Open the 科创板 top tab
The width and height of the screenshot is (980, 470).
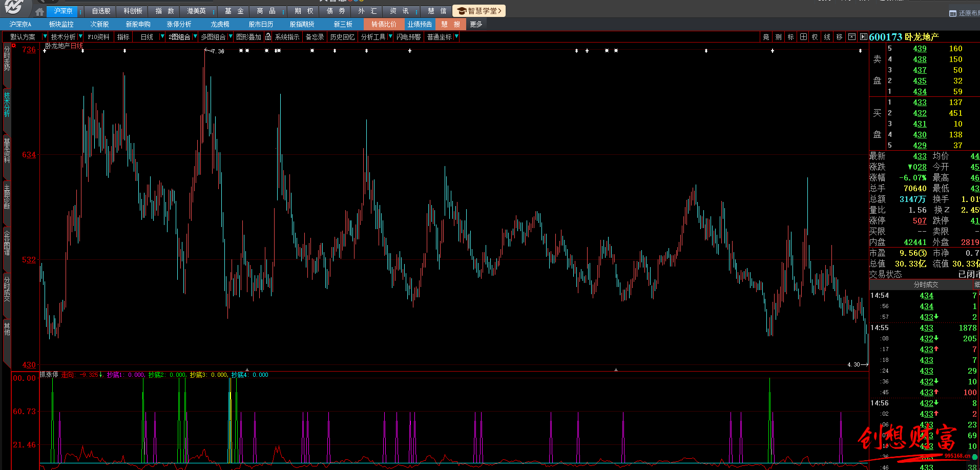133,11
